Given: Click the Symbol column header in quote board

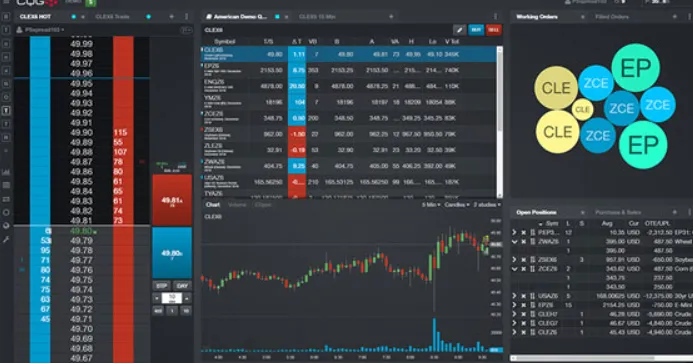Looking at the screenshot, I should tap(225, 41).
